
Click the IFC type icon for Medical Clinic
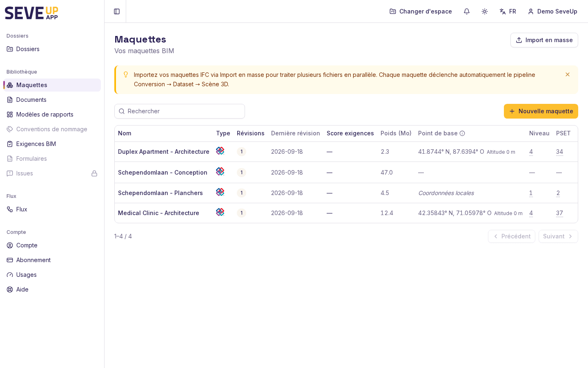220,212
